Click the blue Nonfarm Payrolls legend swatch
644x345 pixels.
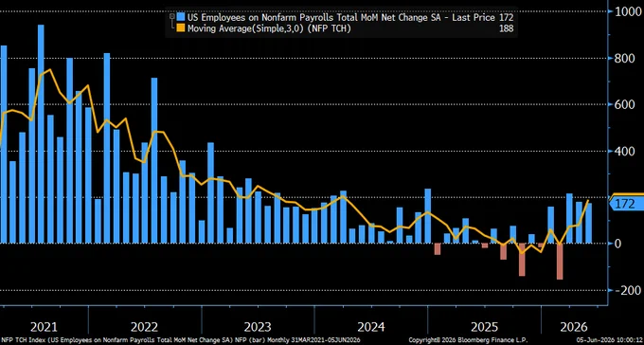(181, 17)
